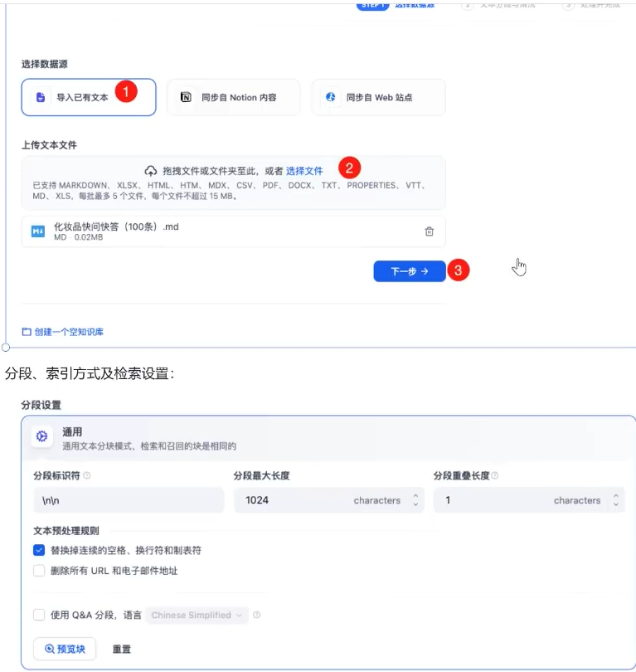
Task: Adjust 分段重叠长度 with the stepper arrows
Action: (616, 499)
